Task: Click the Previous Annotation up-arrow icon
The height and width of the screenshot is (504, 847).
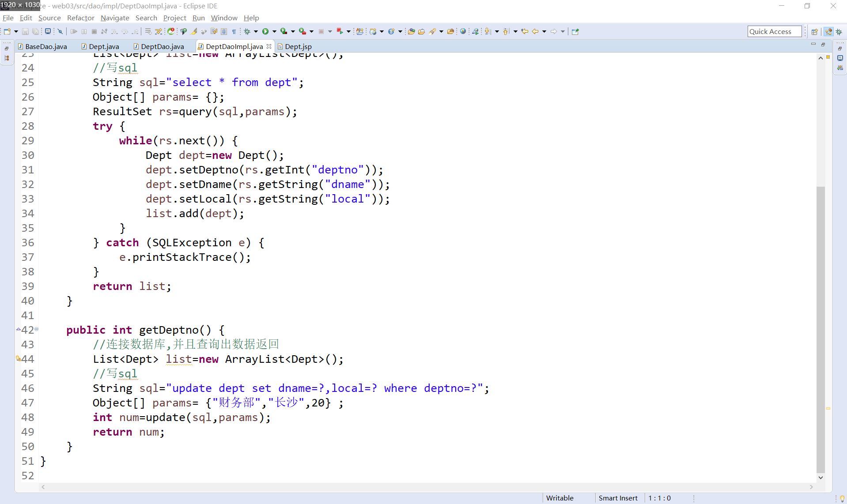Action: pyautogui.click(x=506, y=31)
